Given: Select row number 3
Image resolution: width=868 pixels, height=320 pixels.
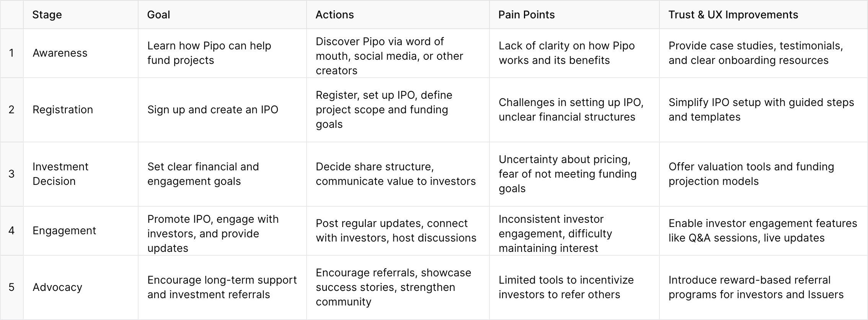Looking at the screenshot, I should 12,174.
